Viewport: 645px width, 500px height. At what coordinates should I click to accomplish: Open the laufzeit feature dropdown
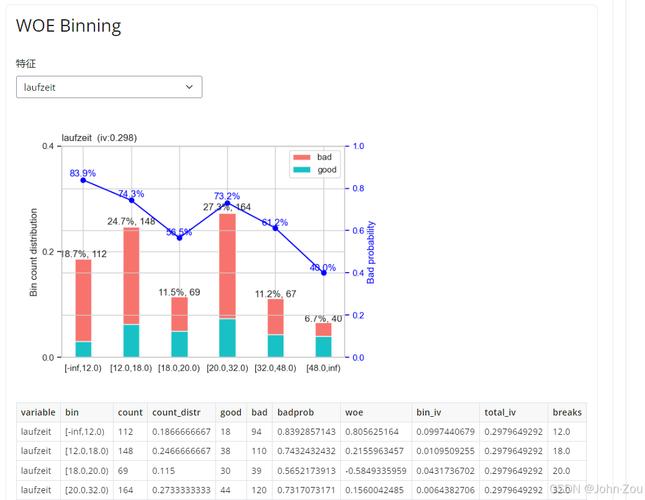109,87
